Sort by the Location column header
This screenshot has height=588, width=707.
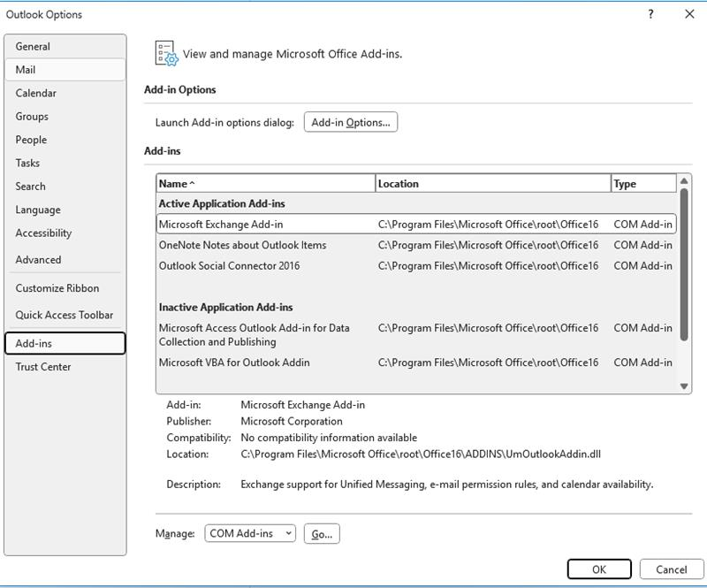point(493,184)
